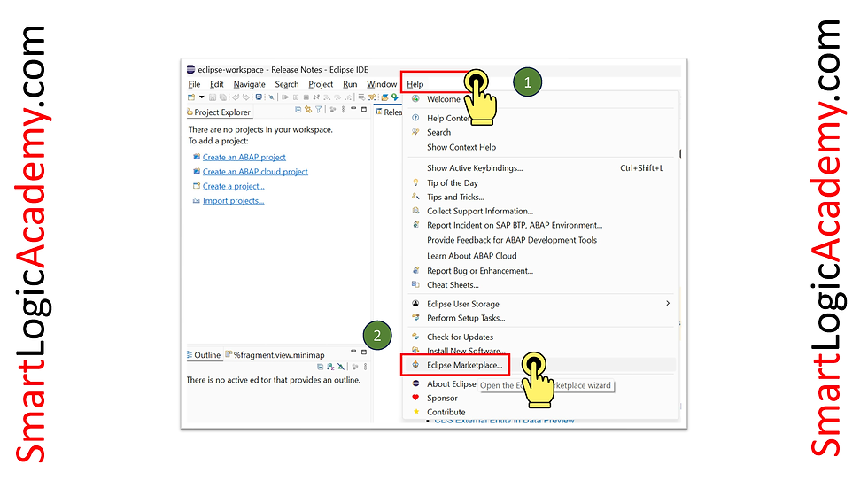This screenshot has width=868, height=488.
Task: Collapse all in the Outline view
Action: (320, 367)
